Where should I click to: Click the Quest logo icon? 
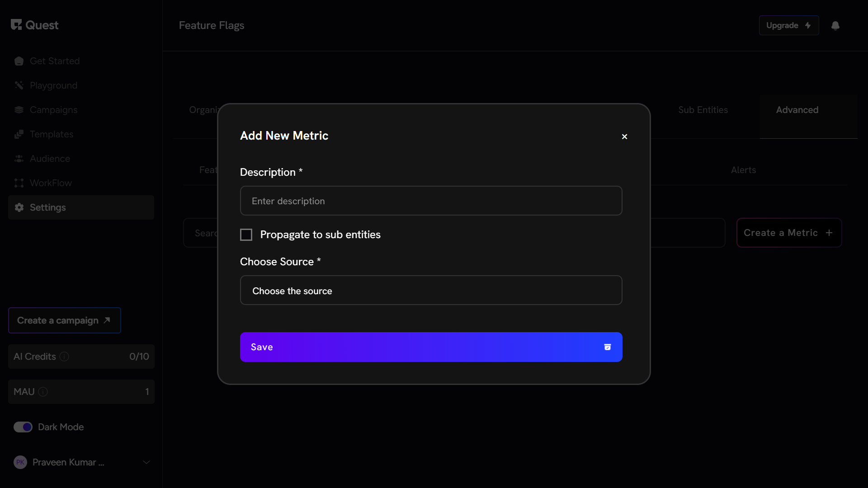16,25
